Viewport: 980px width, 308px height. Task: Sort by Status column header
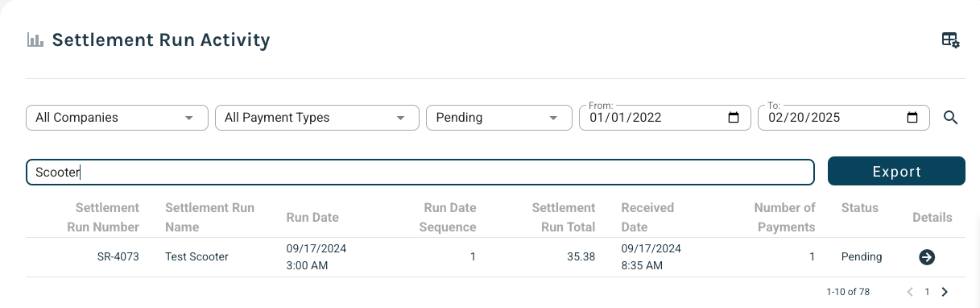(860, 208)
